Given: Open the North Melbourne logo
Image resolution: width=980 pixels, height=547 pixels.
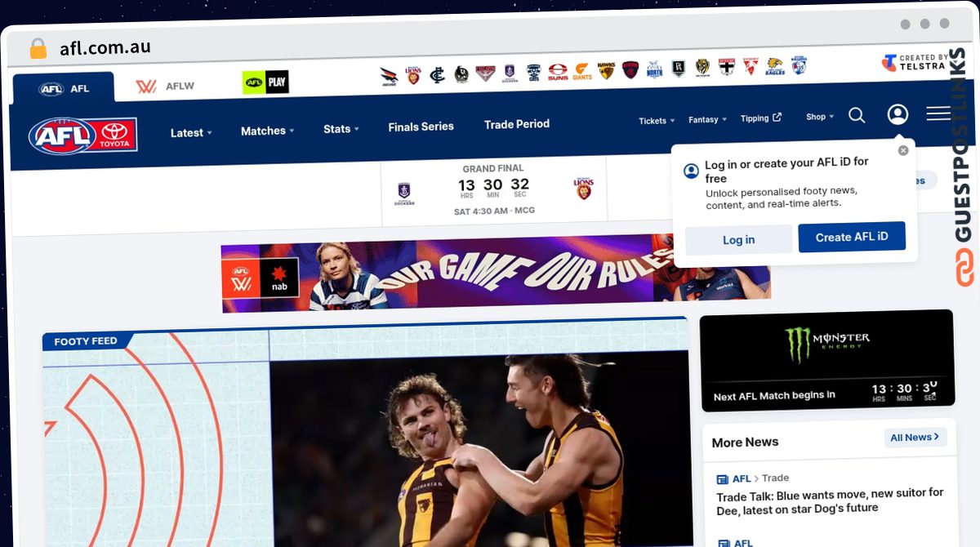Looking at the screenshot, I should pyautogui.click(x=654, y=69).
